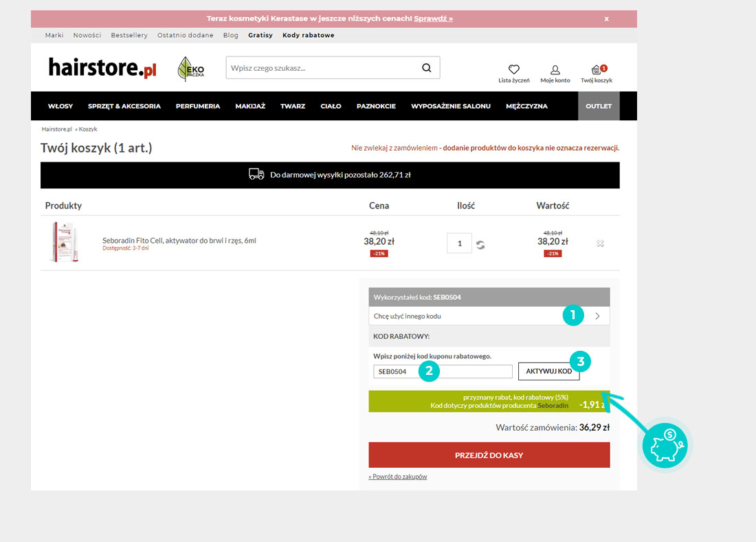Open Seboradin Fito Cell product title
Image resolution: width=756 pixels, height=542 pixels.
[179, 240]
